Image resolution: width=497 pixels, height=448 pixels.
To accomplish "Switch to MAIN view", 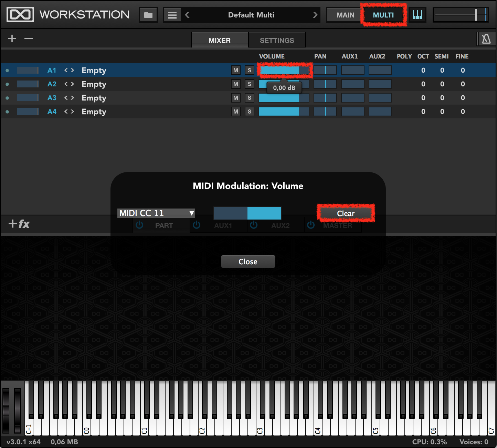I will click(345, 15).
